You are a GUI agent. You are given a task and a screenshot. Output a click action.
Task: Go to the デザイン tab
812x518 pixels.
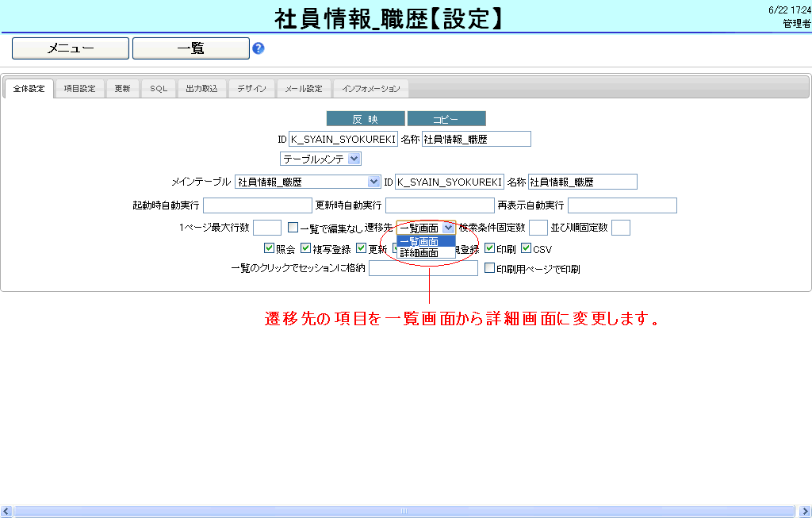(251, 89)
